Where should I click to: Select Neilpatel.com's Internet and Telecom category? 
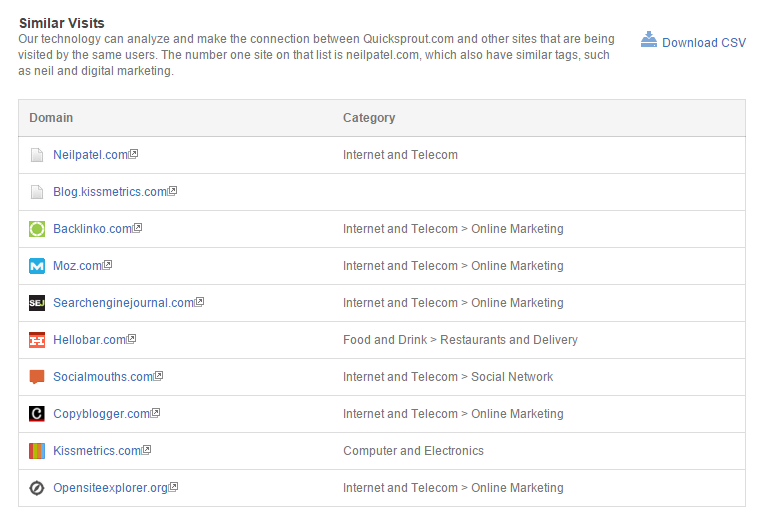(400, 155)
